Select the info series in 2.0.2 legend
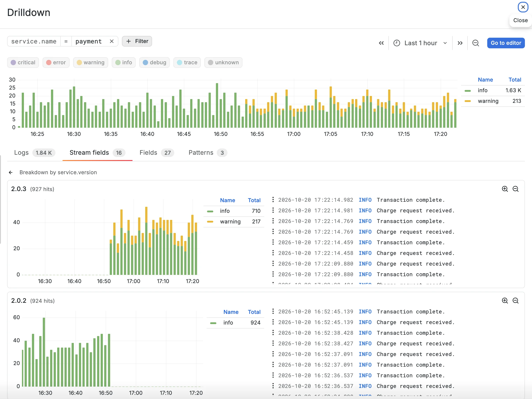This screenshot has height=399, width=532. (235, 323)
